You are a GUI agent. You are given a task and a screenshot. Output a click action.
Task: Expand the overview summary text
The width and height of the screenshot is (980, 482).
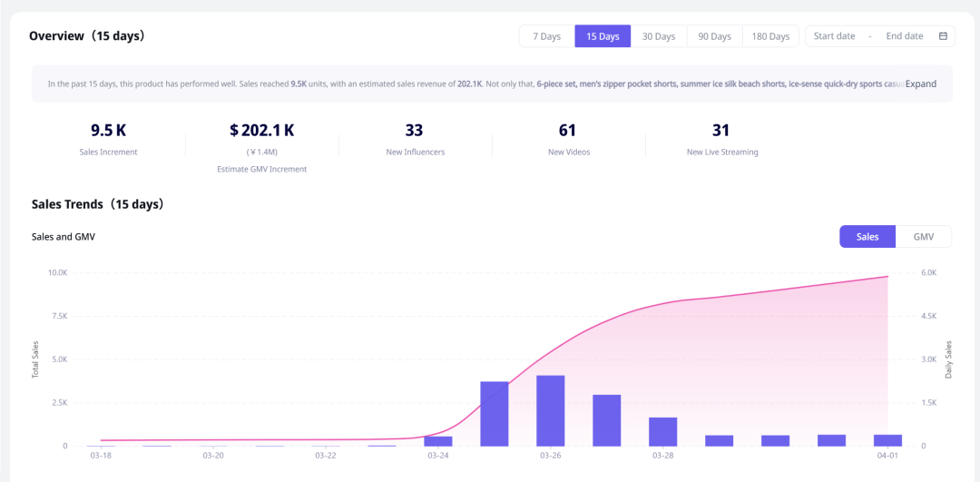coord(920,84)
